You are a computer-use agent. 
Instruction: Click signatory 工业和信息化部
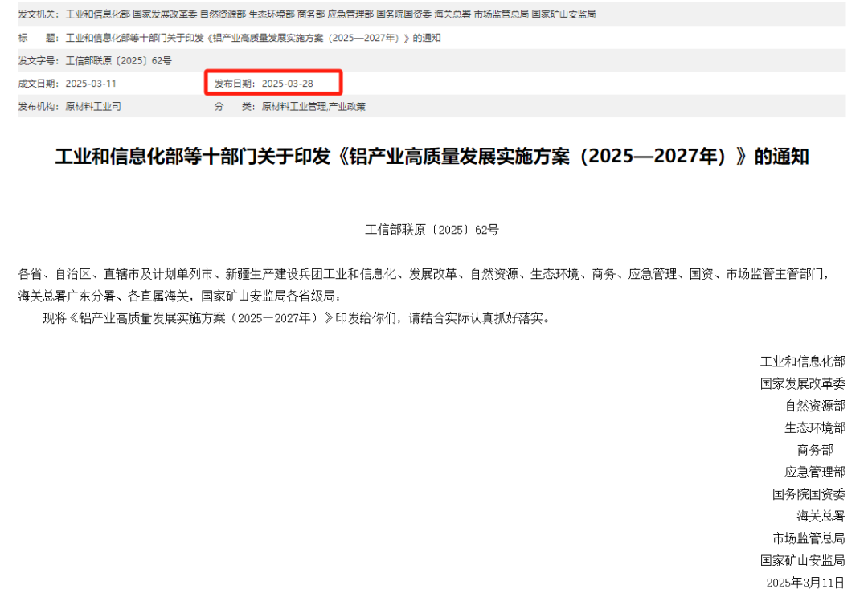(x=803, y=362)
